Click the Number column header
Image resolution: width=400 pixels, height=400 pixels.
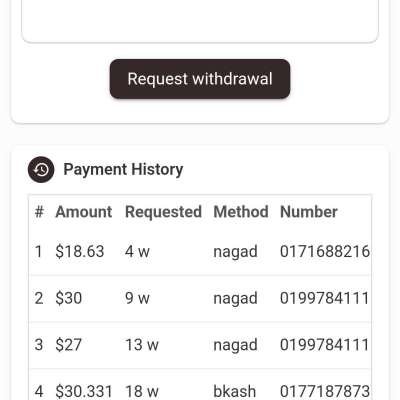tap(309, 212)
